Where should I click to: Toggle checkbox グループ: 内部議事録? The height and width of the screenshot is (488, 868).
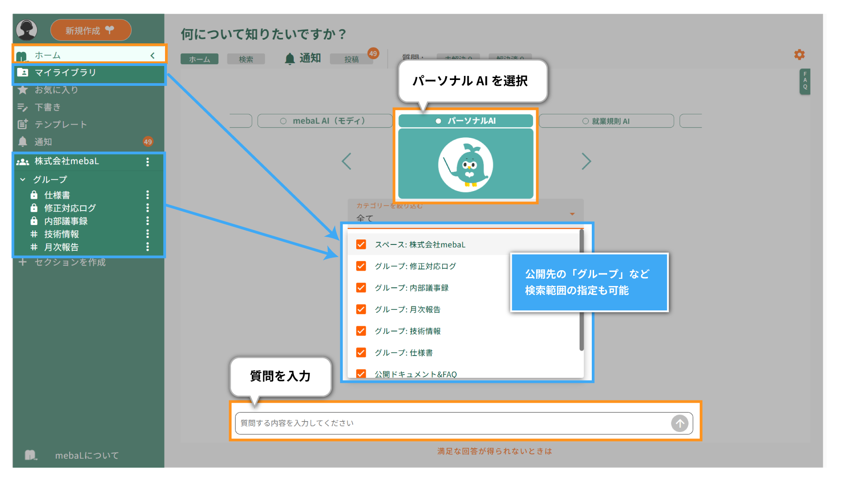(x=361, y=288)
